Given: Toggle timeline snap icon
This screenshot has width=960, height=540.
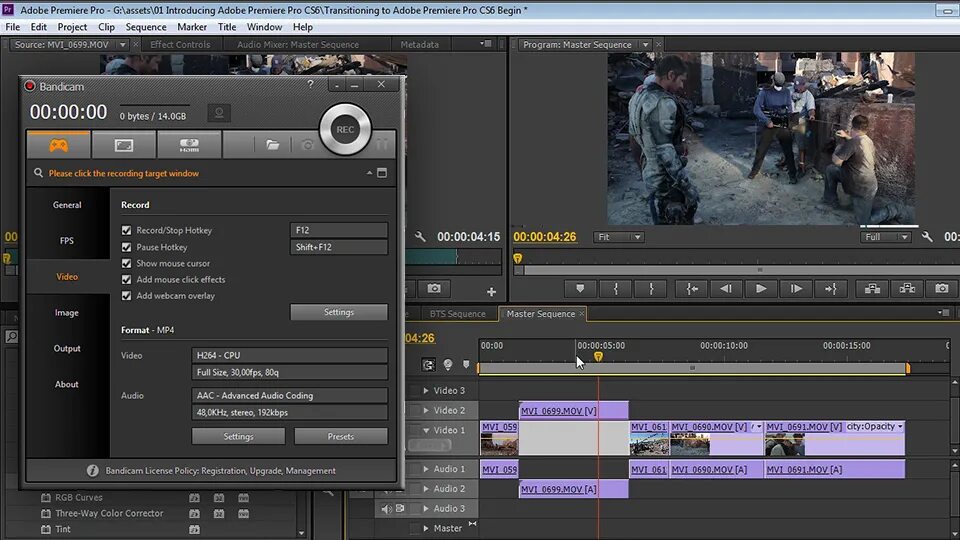Looking at the screenshot, I should tap(429, 365).
